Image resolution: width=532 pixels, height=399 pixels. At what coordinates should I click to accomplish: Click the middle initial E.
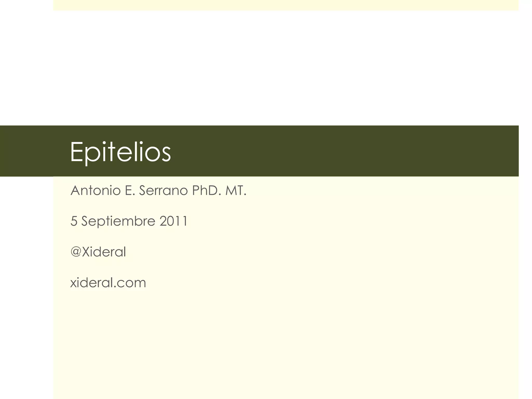[x=130, y=190]
